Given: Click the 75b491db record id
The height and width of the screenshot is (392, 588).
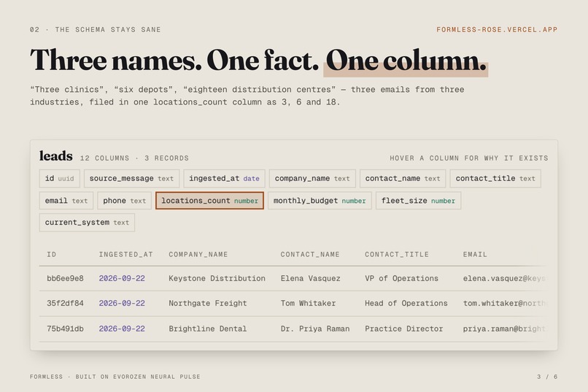Looking at the screenshot, I should tap(65, 329).
